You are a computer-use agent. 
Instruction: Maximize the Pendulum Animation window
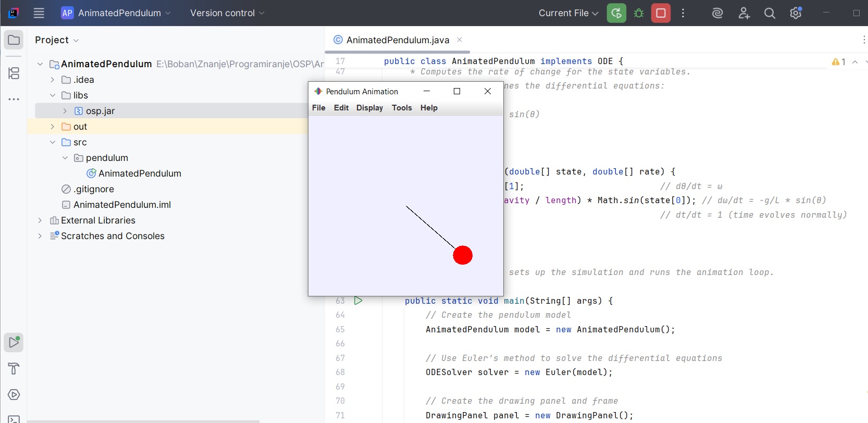click(x=457, y=91)
